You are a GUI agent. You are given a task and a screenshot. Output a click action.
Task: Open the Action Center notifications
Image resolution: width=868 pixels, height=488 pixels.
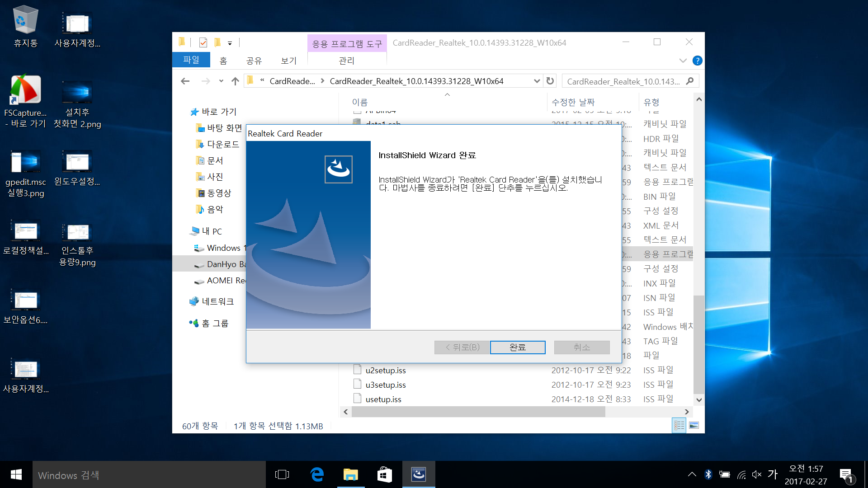846,475
